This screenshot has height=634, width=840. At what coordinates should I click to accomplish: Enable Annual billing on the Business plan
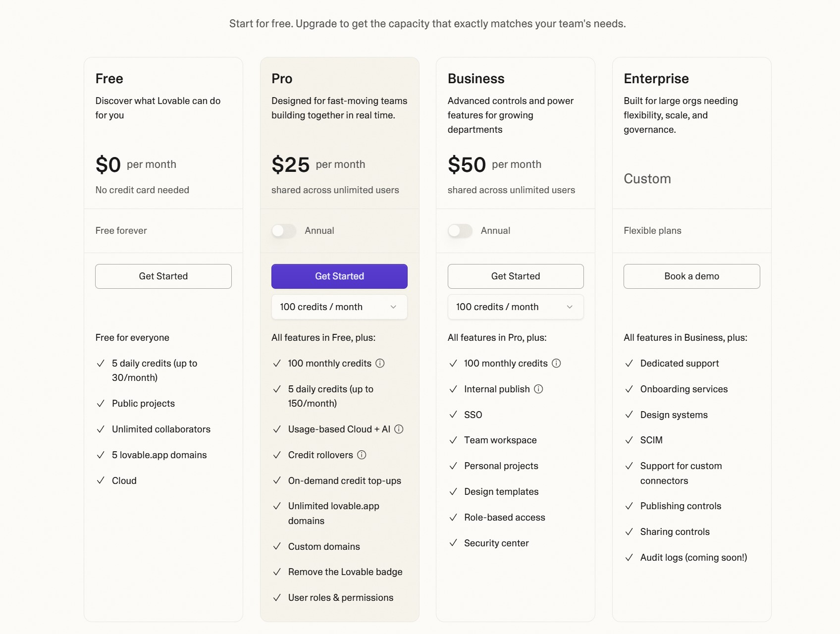[x=460, y=231]
